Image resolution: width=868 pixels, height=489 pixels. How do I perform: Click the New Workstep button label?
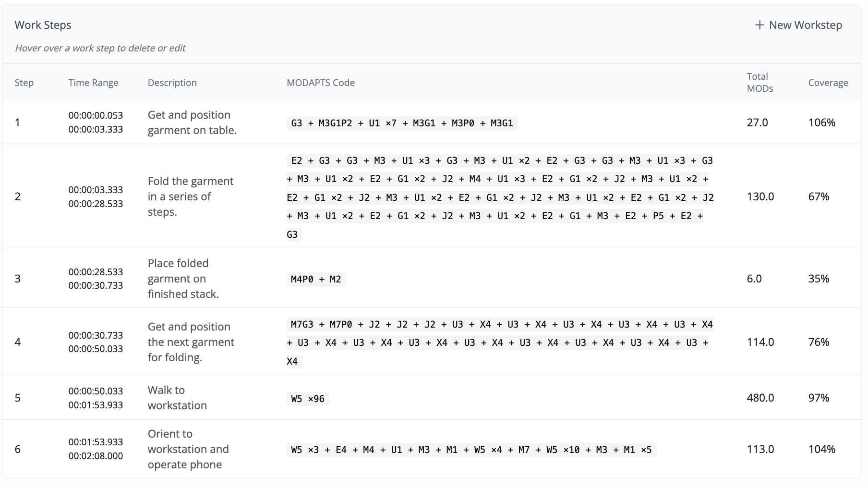click(x=805, y=25)
